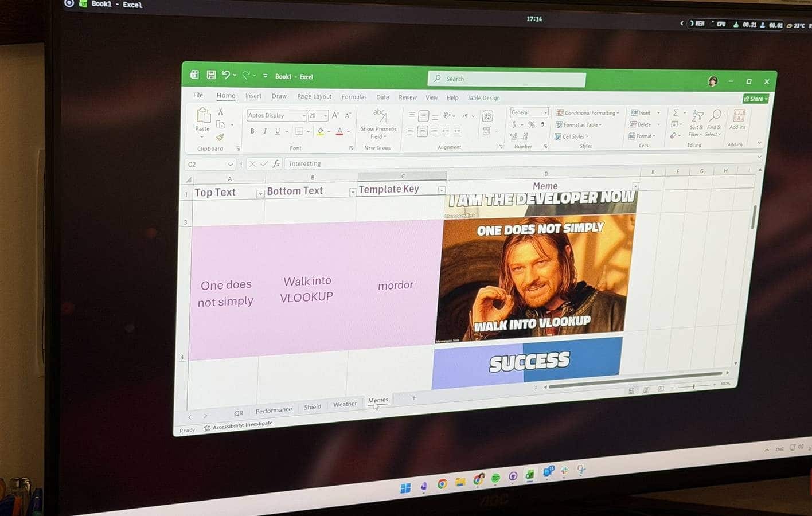This screenshot has width=812, height=516.
Task: Switch to Normal view in status bar
Action: coord(631,391)
